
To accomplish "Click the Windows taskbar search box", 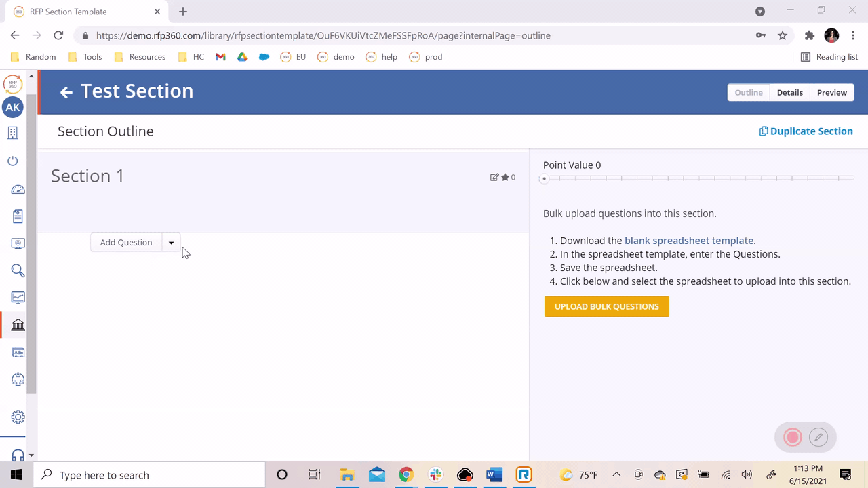I will point(149,475).
